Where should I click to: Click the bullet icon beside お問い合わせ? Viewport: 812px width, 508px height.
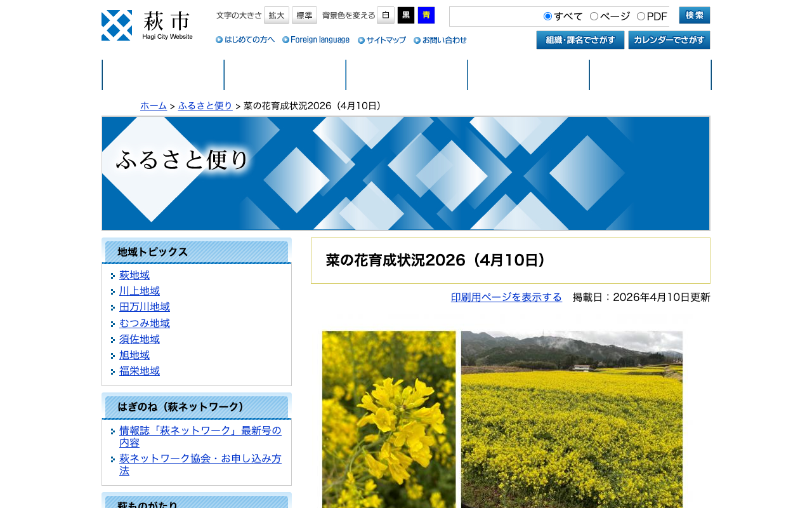[x=417, y=40]
